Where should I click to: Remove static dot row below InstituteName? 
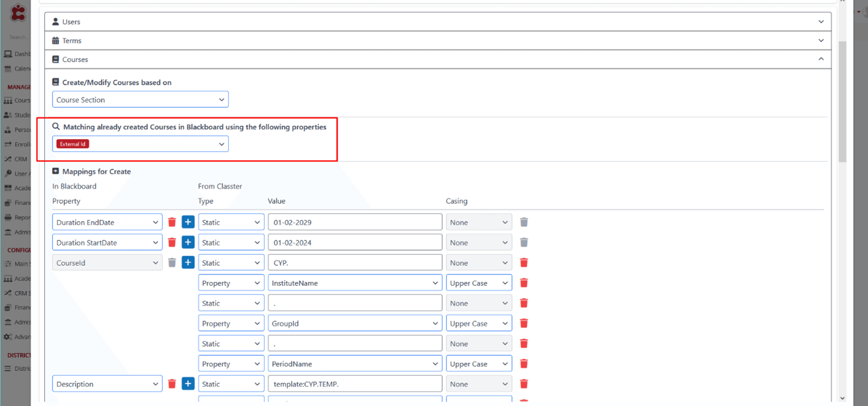point(524,303)
